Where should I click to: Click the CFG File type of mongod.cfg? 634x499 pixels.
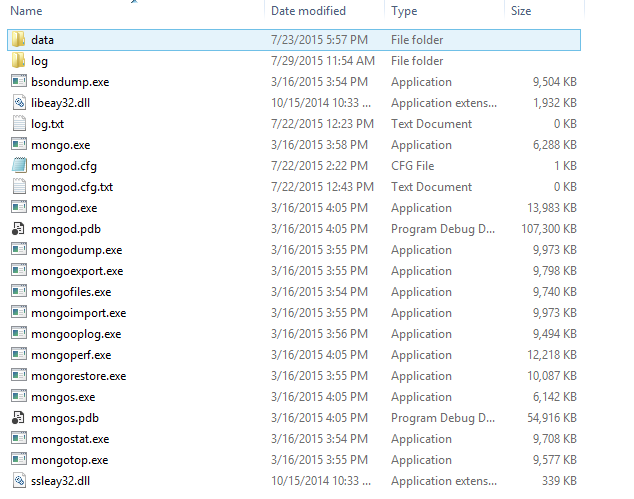click(x=412, y=166)
